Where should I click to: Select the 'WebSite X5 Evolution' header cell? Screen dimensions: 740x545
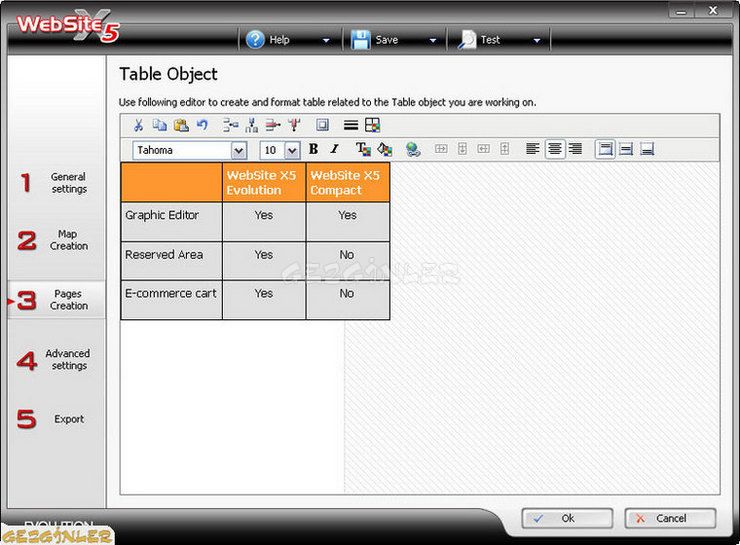[x=264, y=183]
